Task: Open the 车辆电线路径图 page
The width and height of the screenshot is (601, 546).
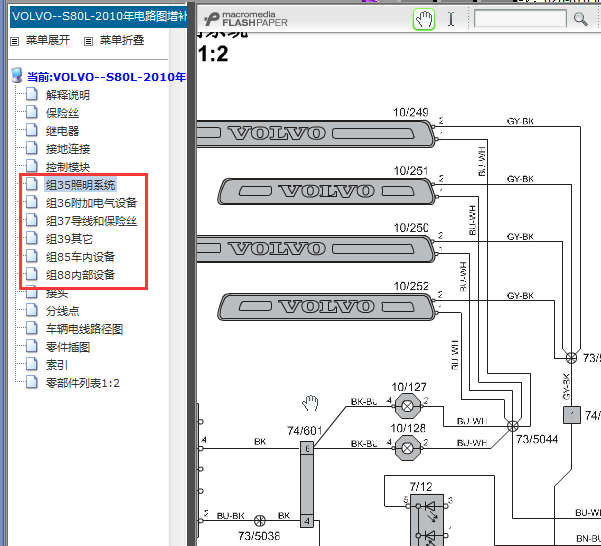Action: coord(84,329)
